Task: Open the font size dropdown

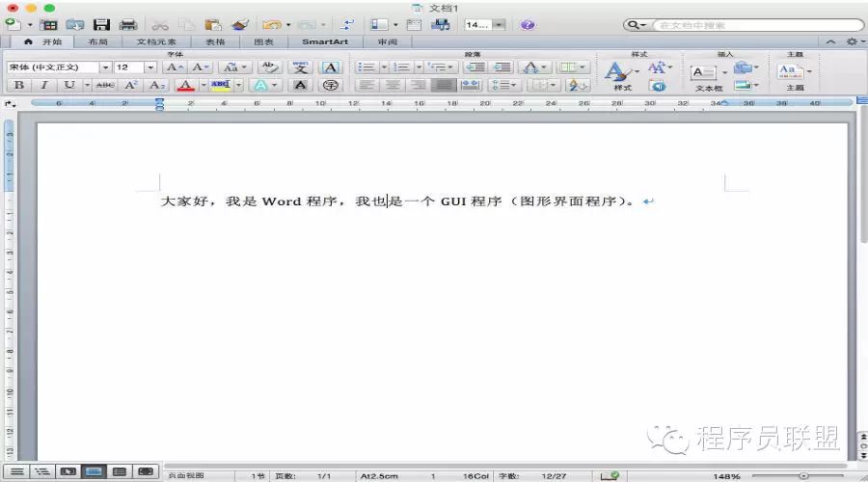Action: point(150,67)
